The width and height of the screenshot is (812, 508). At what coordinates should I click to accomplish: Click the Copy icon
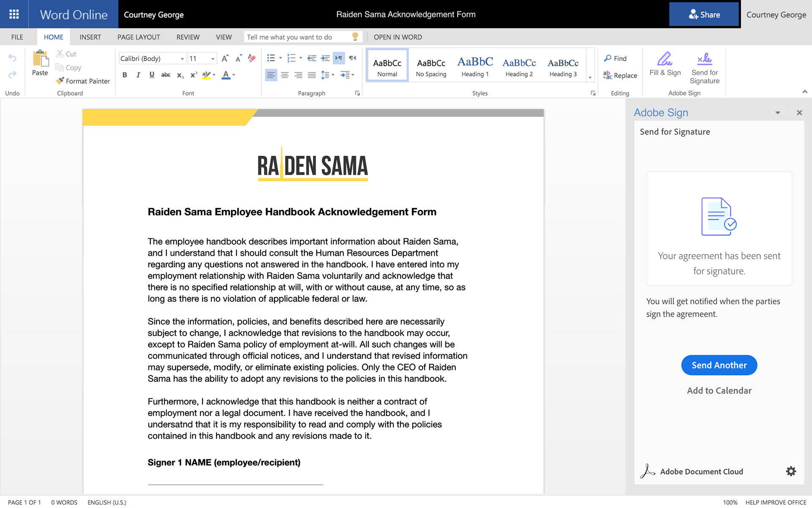(x=60, y=67)
